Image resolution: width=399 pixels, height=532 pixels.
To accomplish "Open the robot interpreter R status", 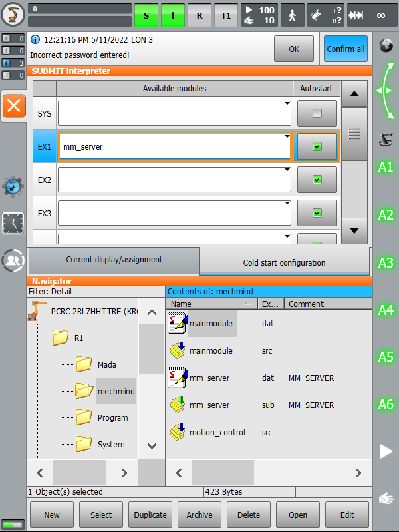I will coord(199,15).
